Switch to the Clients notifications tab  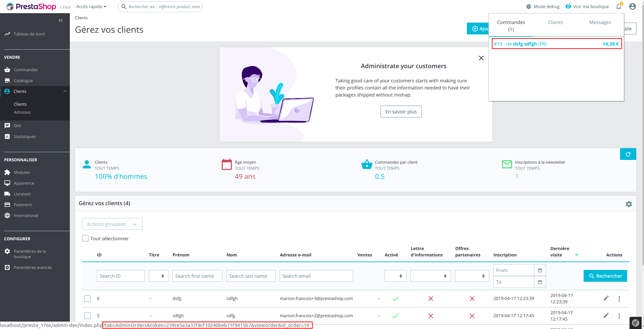[x=555, y=22]
